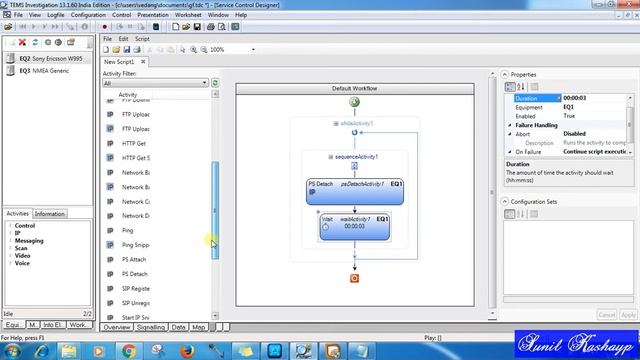Collapse the Properties panel chevron
This screenshot has width=640, height=360.
pyautogui.click(x=504, y=75)
